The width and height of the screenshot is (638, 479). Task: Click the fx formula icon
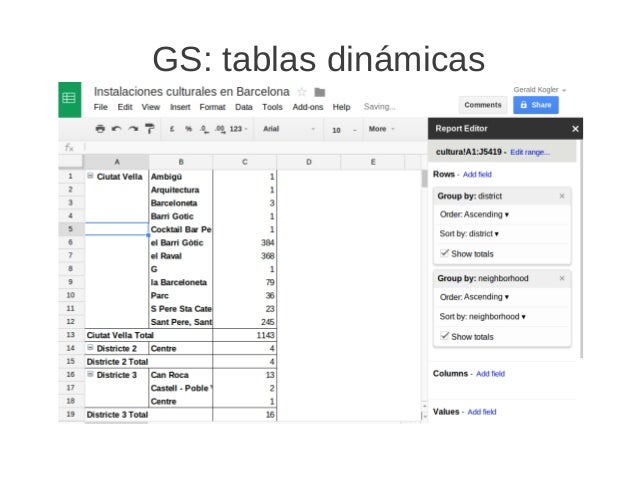tap(69, 147)
